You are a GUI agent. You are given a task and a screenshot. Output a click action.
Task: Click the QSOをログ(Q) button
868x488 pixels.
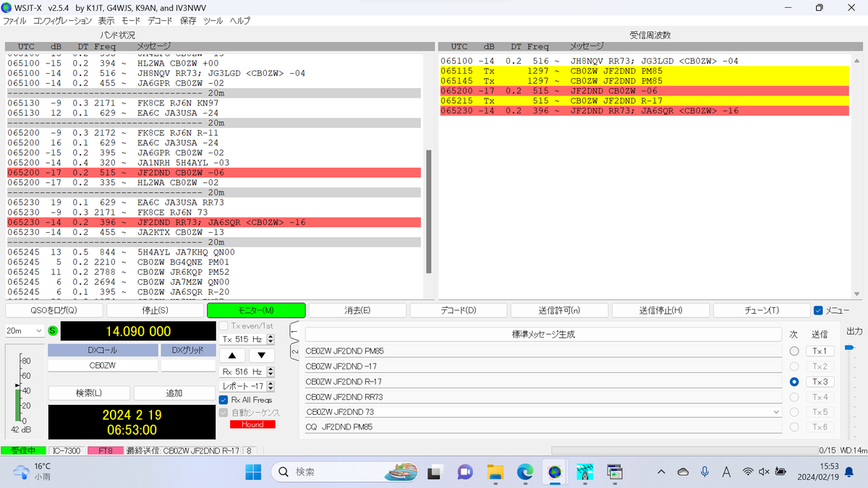coord(54,310)
